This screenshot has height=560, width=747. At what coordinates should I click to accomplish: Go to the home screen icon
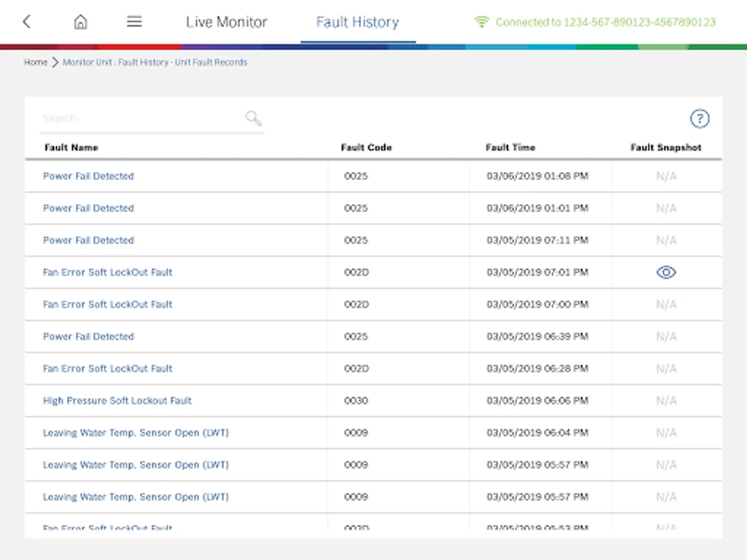coord(80,22)
